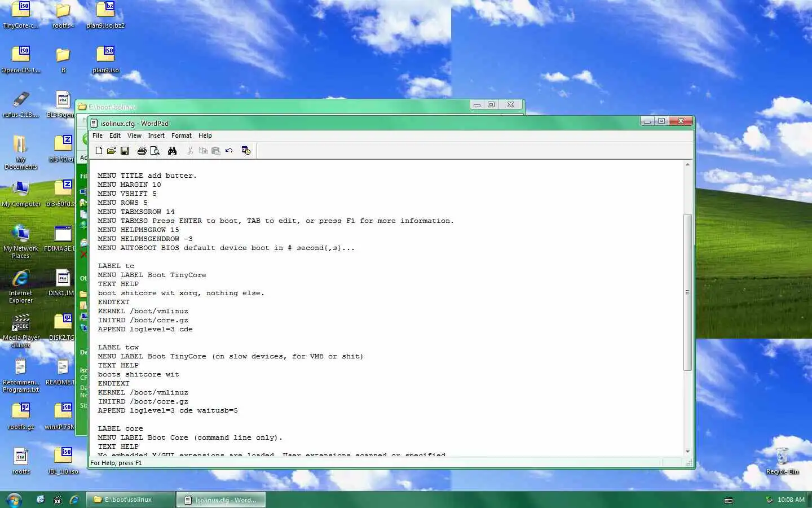Select the plan9.iso desktop icon
Image resolution: width=812 pixels, height=508 pixels.
point(105,59)
